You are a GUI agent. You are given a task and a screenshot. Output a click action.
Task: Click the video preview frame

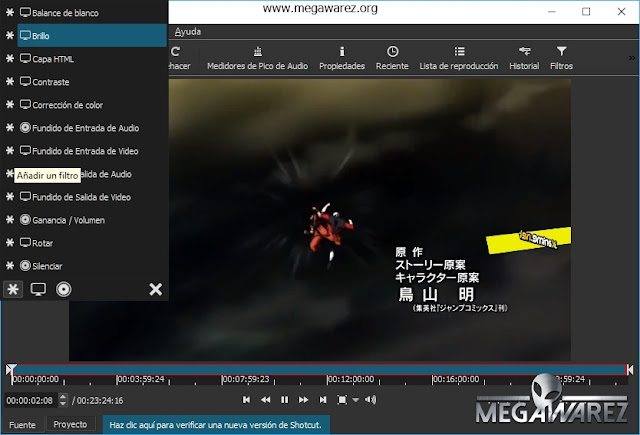(x=320, y=220)
